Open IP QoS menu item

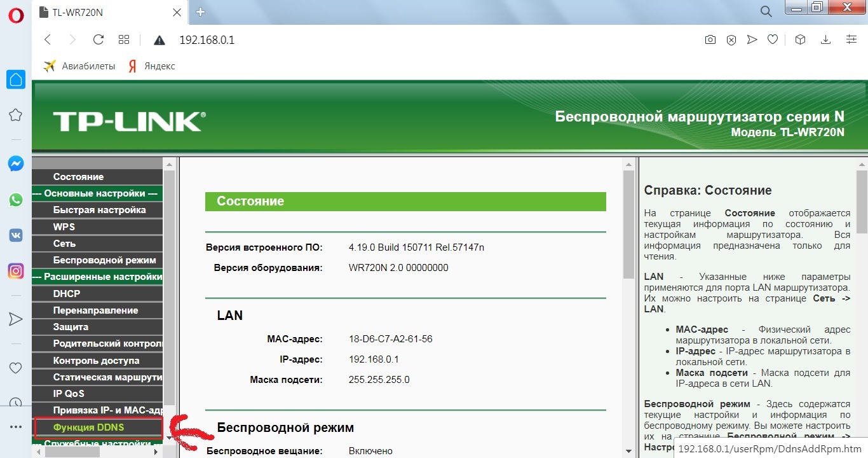(98, 394)
